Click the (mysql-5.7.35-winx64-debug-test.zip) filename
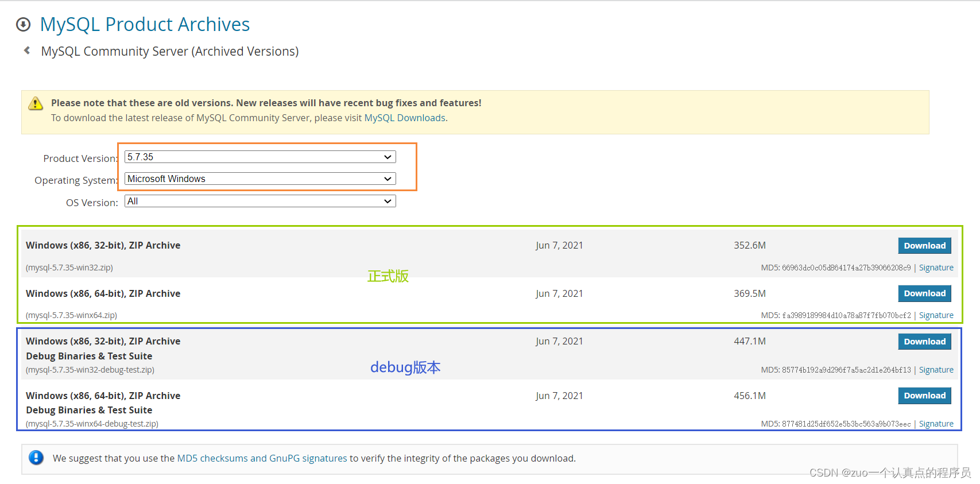The width and height of the screenshot is (980, 484). (x=92, y=424)
